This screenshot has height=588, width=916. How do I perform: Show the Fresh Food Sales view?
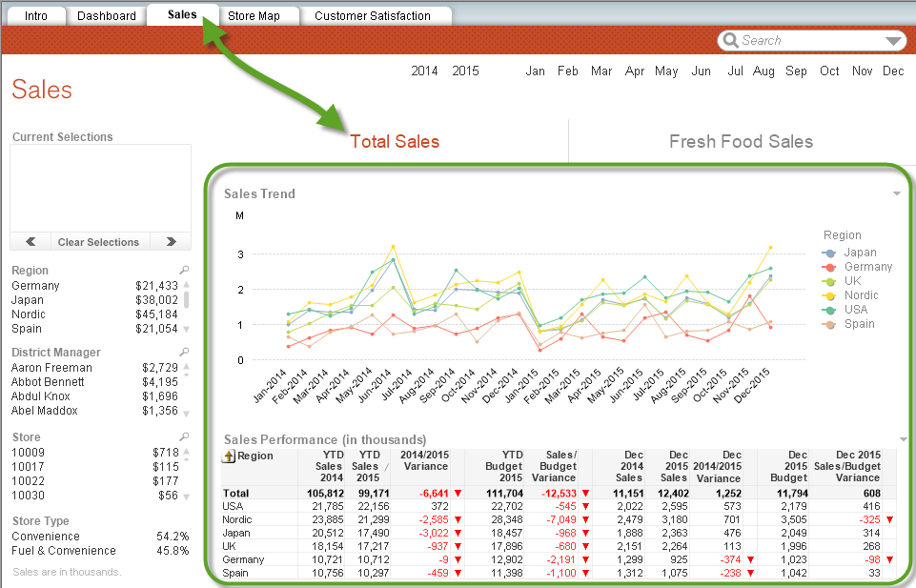(741, 142)
